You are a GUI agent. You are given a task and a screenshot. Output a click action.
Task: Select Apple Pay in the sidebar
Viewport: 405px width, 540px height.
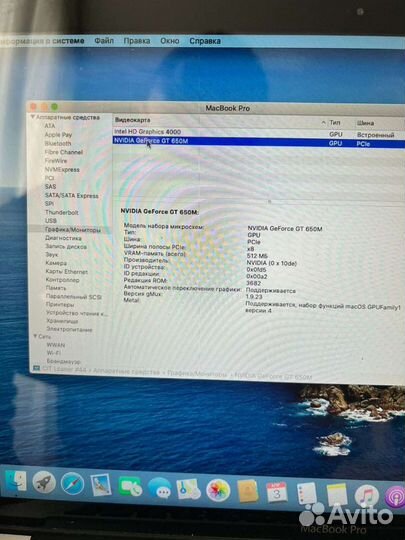pos(58,135)
